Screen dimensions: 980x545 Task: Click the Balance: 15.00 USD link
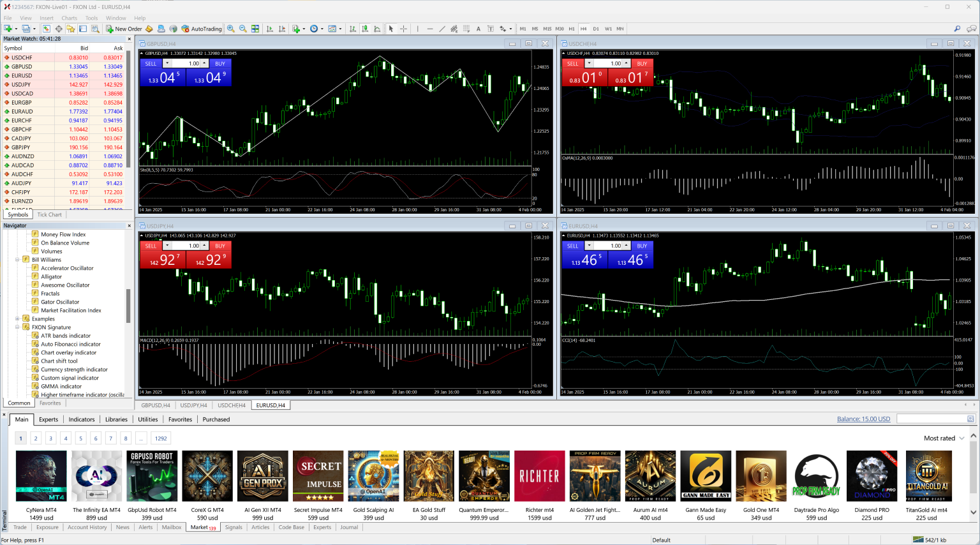point(863,419)
